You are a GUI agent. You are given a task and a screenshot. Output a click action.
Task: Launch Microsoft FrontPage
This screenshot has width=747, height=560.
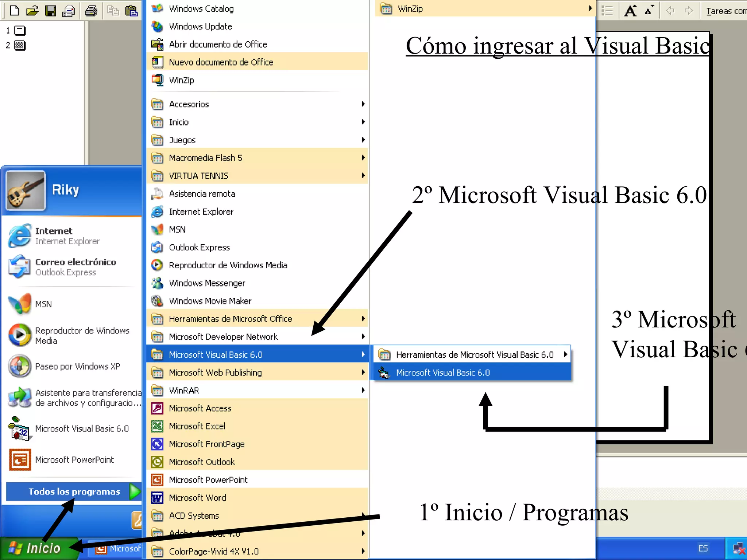click(x=258, y=444)
